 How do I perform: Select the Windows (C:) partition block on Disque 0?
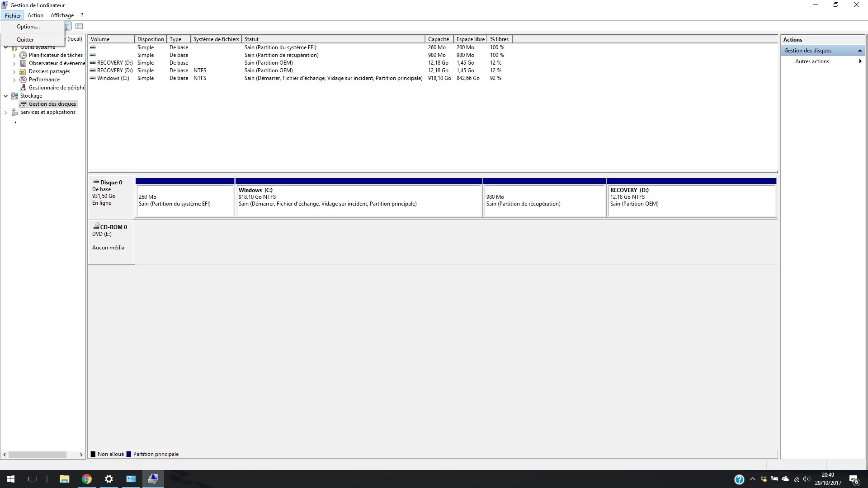(x=359, y=197)
